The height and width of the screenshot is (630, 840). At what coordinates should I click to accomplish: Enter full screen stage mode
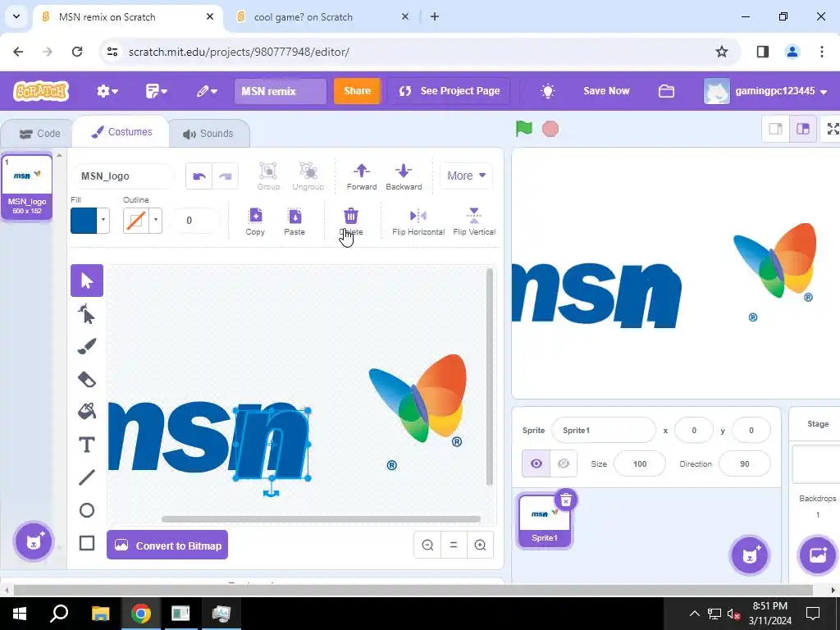click(832, 129)
